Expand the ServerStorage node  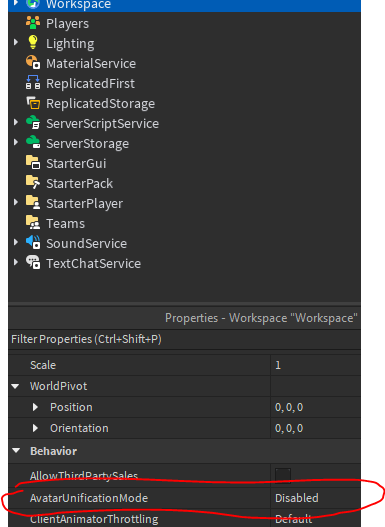point(16,142)
